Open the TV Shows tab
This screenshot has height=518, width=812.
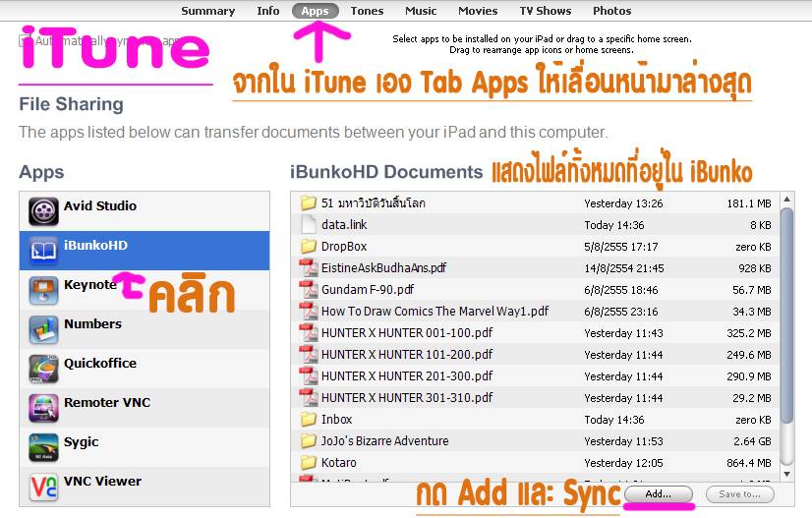pos(546,11)
